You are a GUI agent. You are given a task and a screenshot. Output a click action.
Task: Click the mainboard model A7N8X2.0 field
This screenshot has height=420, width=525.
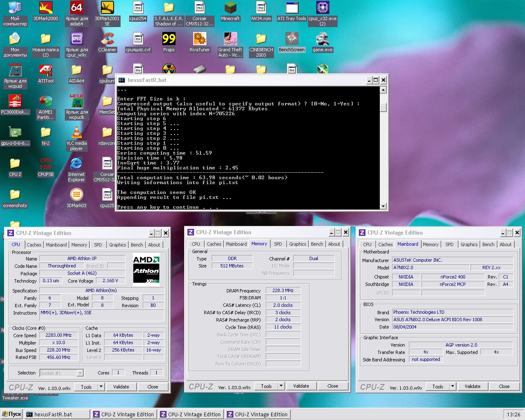tap(430, 267)
